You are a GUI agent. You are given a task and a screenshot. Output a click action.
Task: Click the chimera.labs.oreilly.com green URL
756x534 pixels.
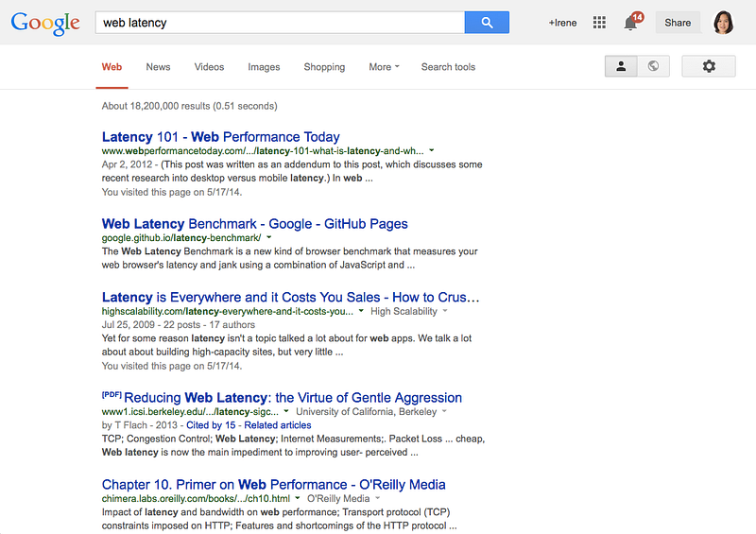tap(196, 498)
